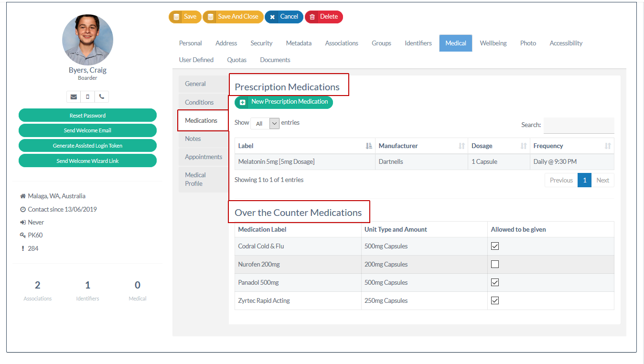This screenshot has height=364, width=644.
Task: Enable Nurofen 200mg allowed to be given
Action: click(x=495, y=264)
